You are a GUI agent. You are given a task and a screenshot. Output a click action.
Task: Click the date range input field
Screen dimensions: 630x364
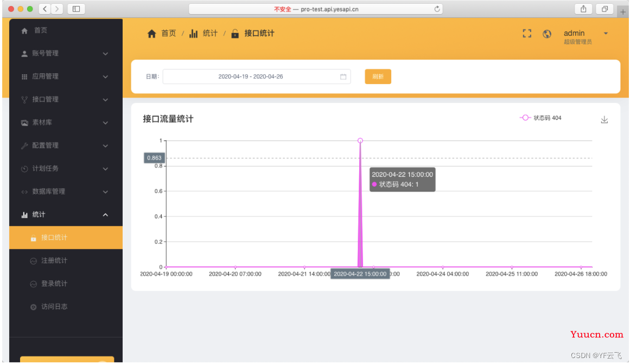[257, 76]
